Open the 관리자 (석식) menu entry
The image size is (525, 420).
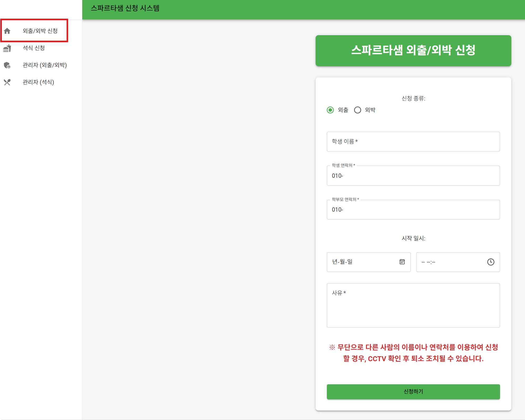tap(38, 82)
